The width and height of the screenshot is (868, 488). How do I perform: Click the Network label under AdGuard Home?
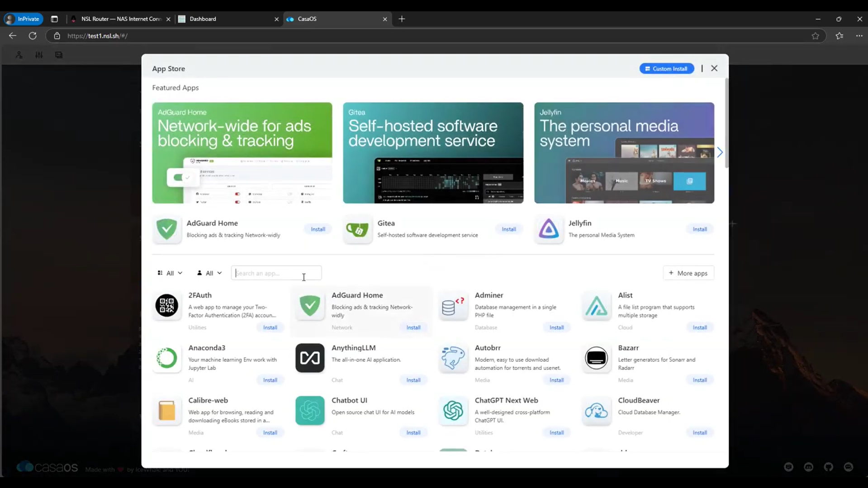[x=342, y=327]
